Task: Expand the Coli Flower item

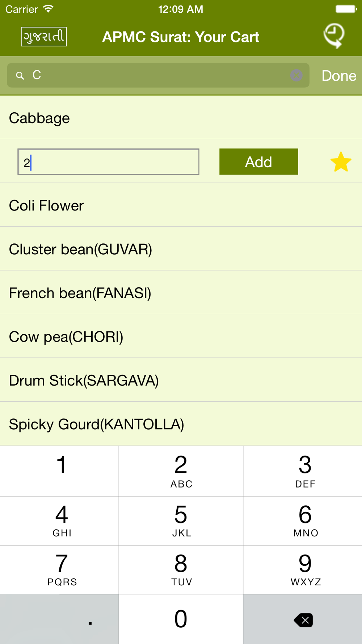Action: pos(181,205)
